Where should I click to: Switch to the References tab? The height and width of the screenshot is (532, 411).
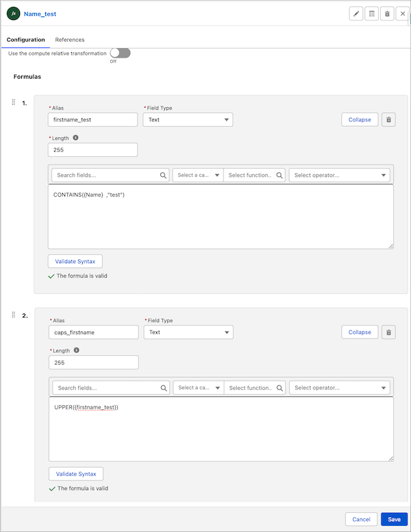[x=70, y=40]
